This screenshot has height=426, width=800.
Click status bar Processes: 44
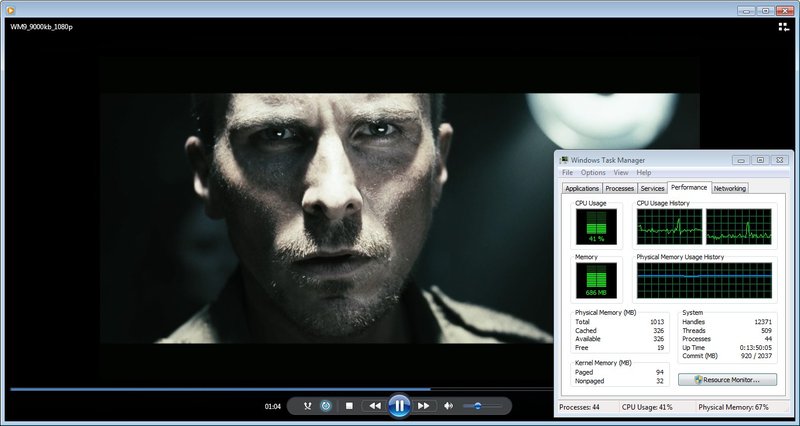click(580, 407)
